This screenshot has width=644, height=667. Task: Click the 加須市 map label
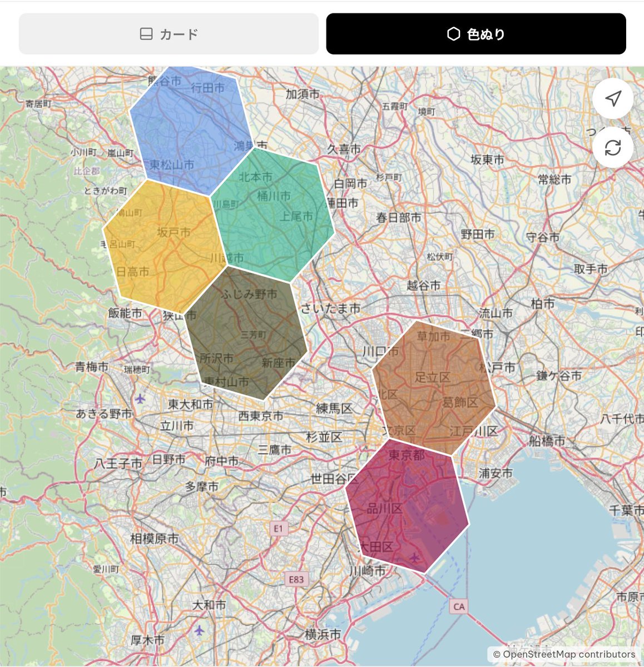coord(303,94)
